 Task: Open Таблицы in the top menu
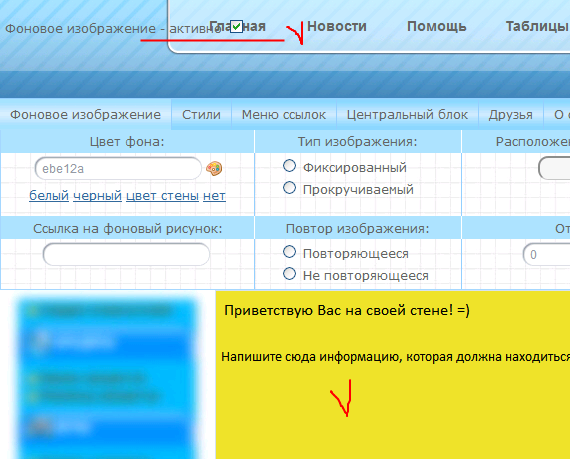click(x=537, y=27)
